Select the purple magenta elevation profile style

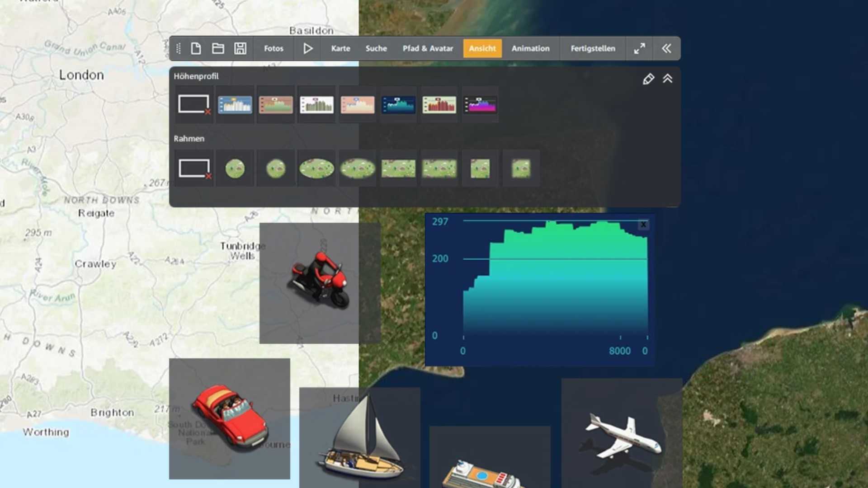(480, 104)
